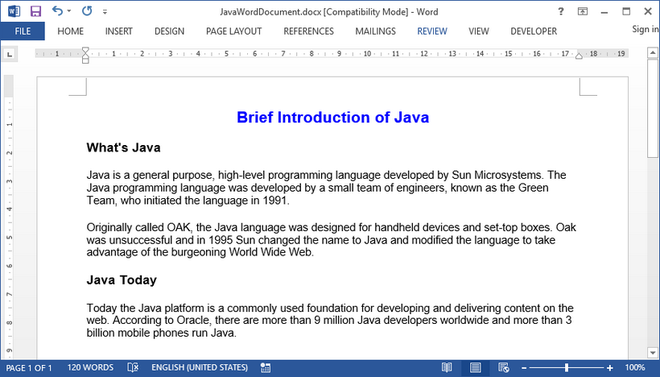Click the FILE button
Image resolution: width=660 pixels, height=377 pixels.
click(x=23, y=31)
